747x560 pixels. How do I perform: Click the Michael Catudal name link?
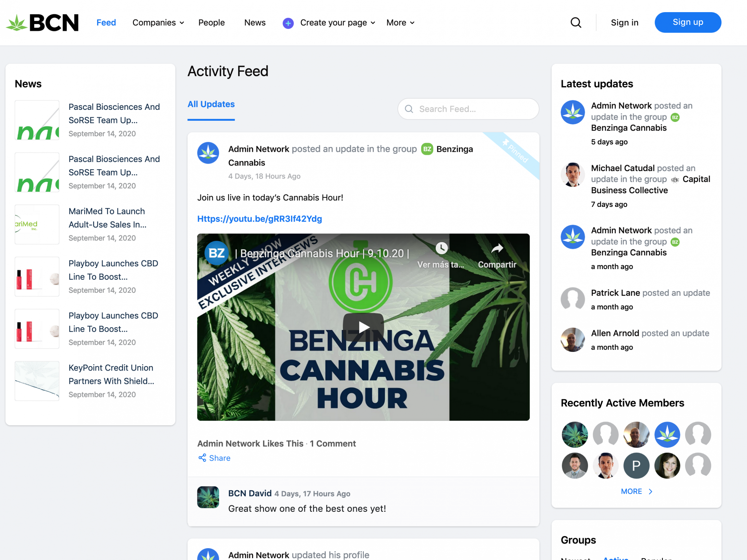tap(623, 168)
